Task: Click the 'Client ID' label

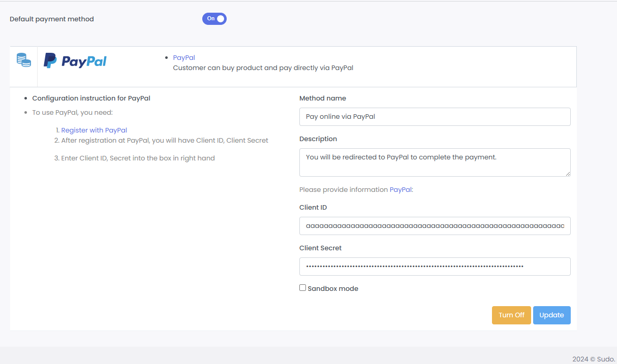Action: click(x=313, y=208)
